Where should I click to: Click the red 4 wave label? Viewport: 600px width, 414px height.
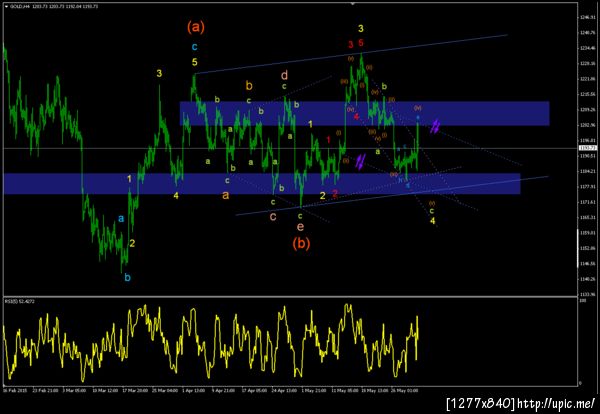click(356, 116)
